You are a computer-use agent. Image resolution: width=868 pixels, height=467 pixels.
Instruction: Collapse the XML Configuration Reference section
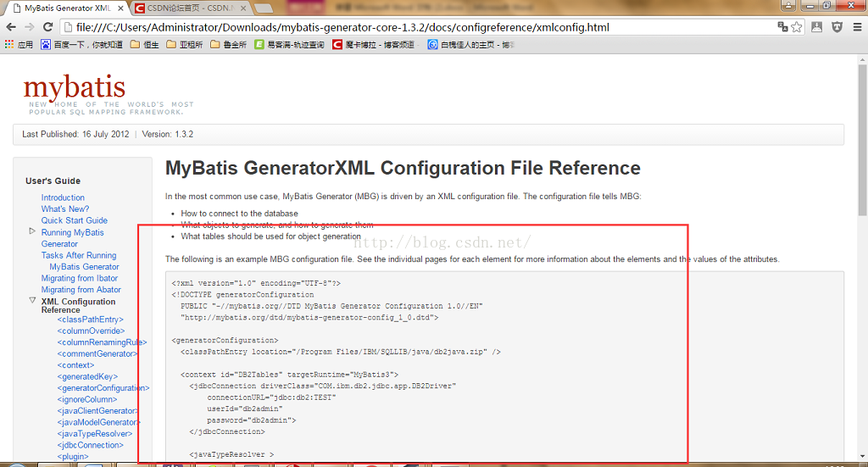(x=32, y=300)
